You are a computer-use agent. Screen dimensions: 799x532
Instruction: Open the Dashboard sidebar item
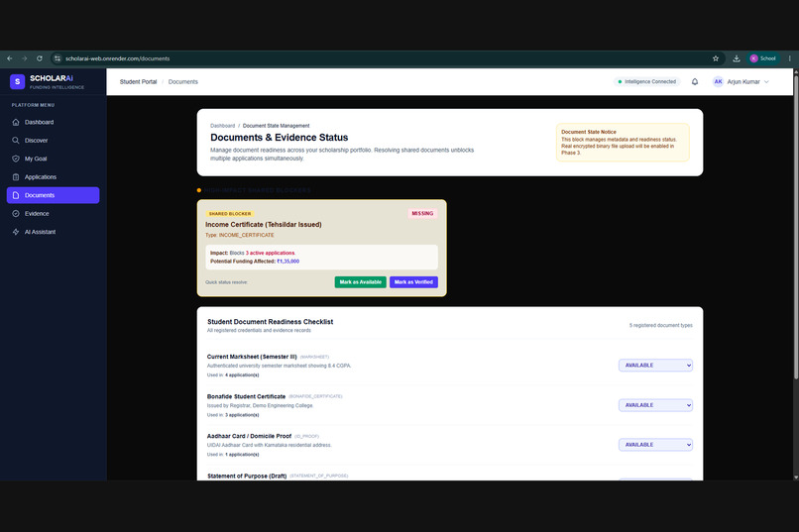coord(53,122)
